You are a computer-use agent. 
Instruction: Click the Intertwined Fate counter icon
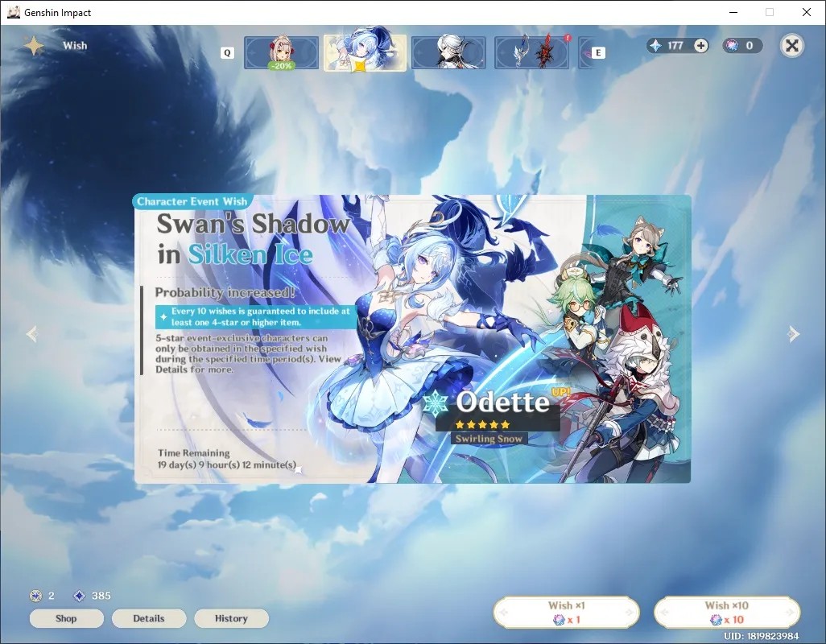tap(732, 46)
